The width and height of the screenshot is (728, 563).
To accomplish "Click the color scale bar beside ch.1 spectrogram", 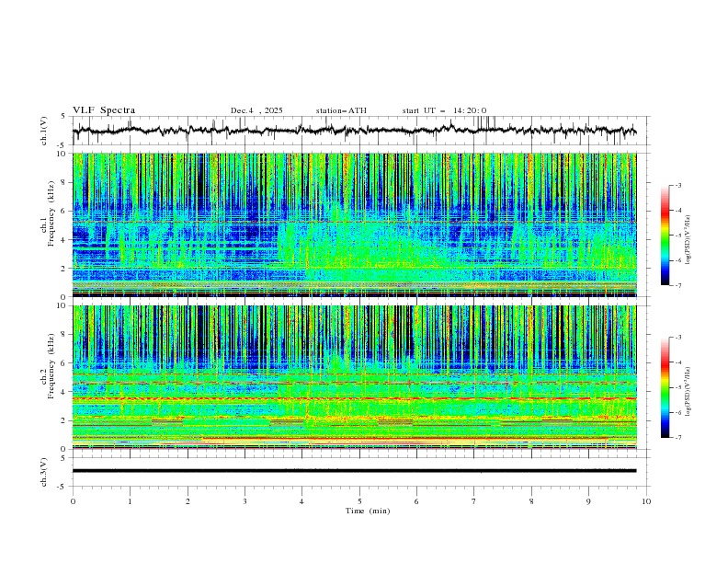I will click(x=665, y=236).
